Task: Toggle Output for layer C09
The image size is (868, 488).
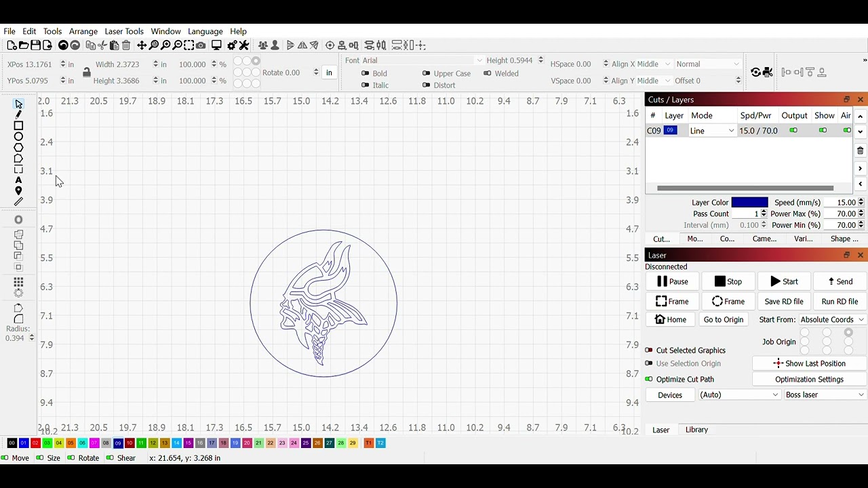Action: click(793, 131)
